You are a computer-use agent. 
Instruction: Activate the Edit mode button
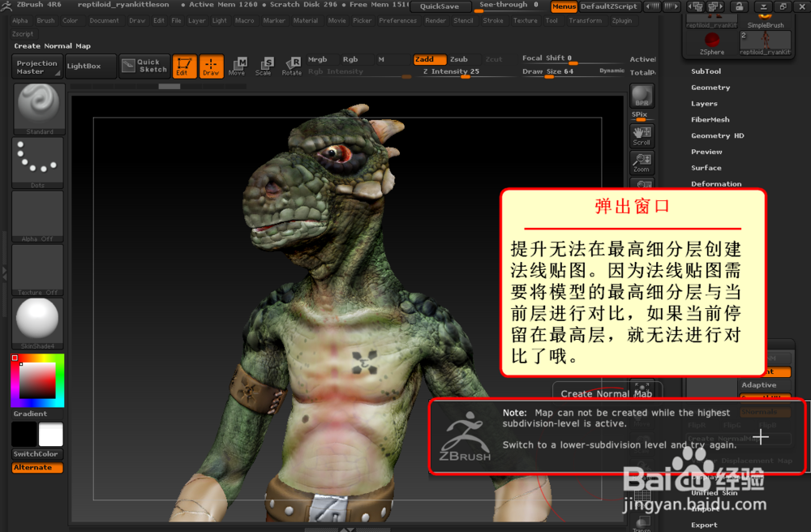pos(184,66)
